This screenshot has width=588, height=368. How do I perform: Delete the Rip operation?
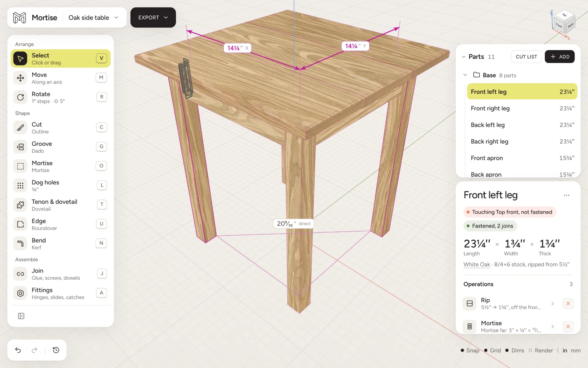pyautogui.click(x=568, y=304)
